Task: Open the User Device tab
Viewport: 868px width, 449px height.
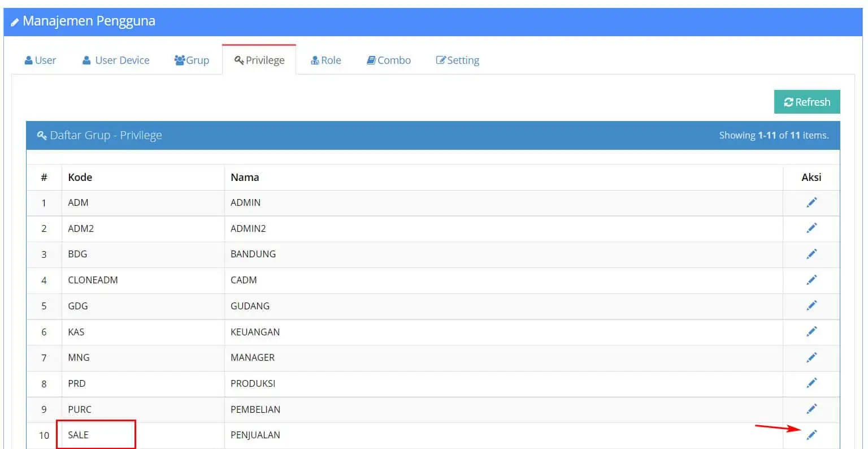Action: click(116, 61)
